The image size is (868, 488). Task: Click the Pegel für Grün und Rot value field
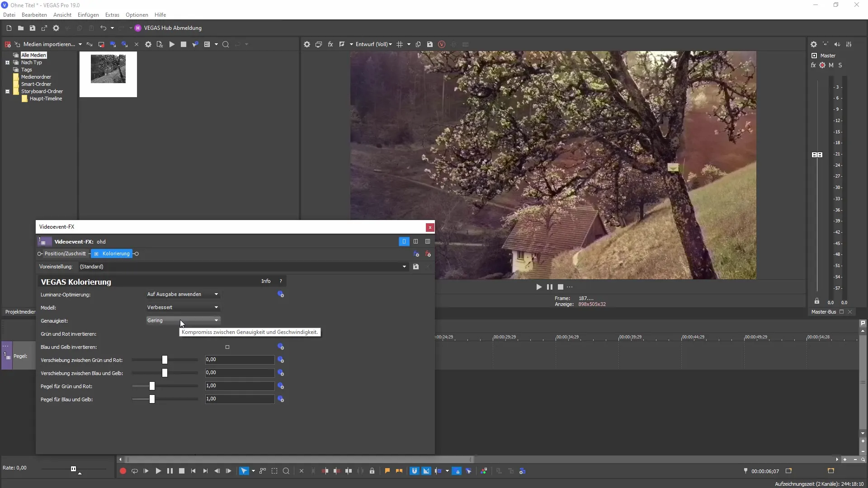click(x=240, y=386)
